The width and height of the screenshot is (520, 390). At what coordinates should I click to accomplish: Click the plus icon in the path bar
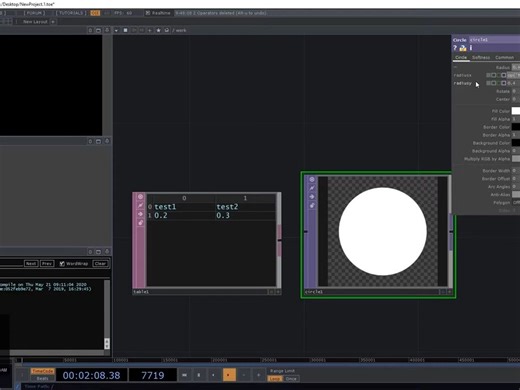[150, 30]
